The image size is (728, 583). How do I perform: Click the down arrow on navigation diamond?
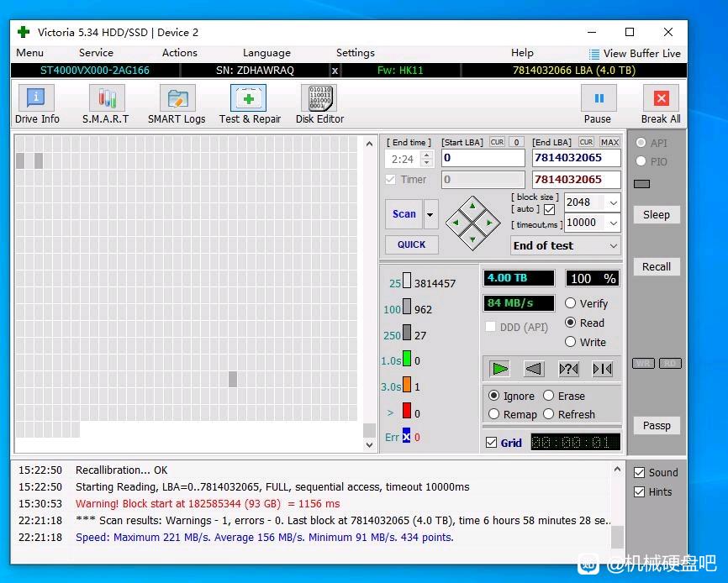coord(472,239)
